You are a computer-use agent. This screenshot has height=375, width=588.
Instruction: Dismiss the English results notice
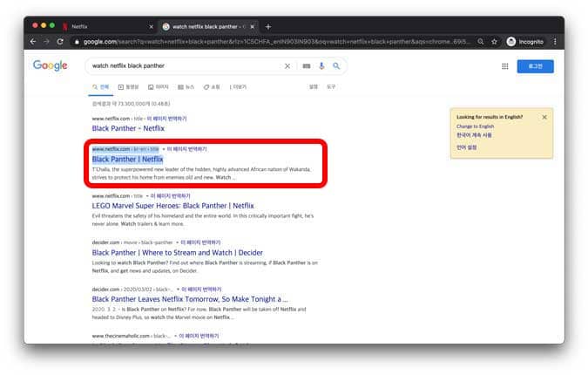click(544, 117)
